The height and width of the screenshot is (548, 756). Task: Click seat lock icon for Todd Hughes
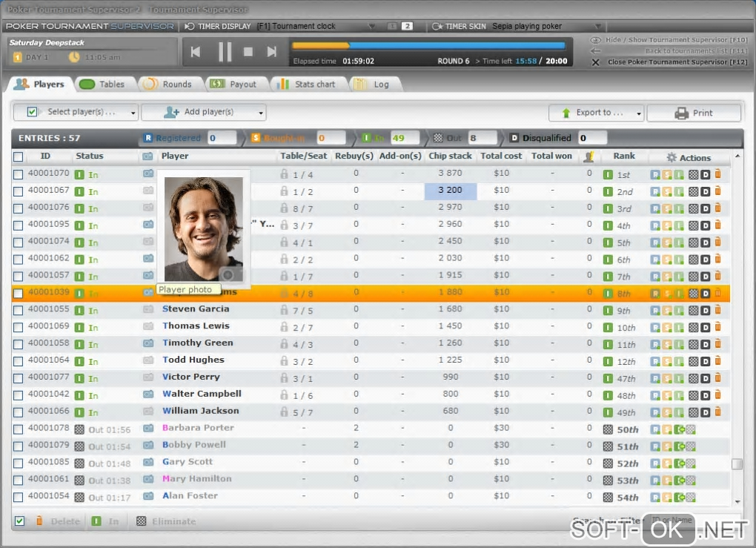284,361
